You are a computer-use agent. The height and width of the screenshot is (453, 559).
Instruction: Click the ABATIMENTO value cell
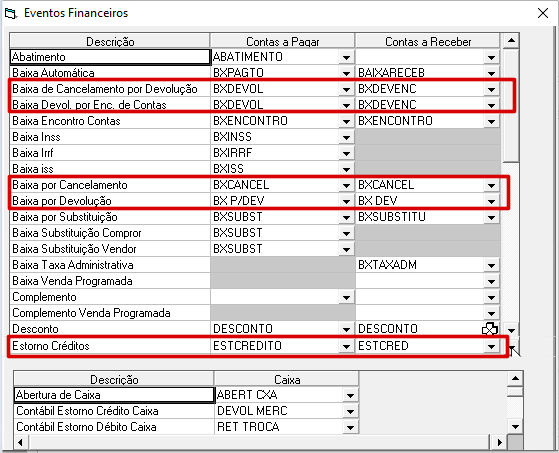coord(275,57)
